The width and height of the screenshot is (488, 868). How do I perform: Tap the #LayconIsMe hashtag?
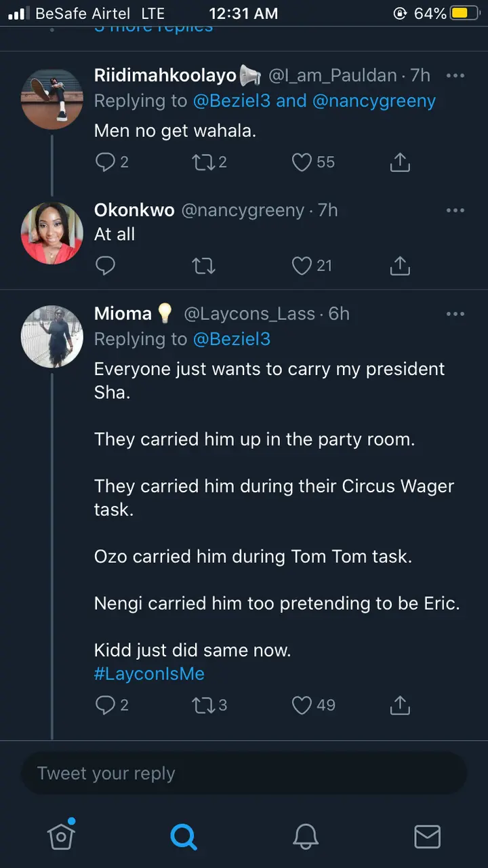(149, 673)
